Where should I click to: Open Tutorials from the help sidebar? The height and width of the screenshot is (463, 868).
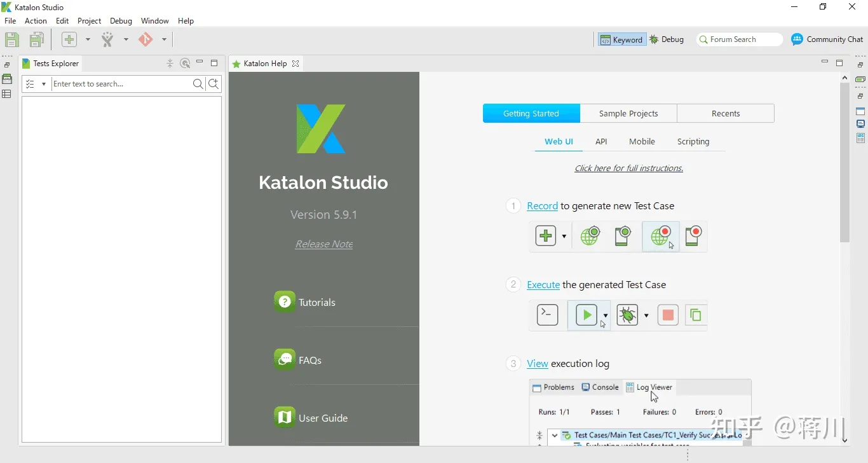305,302
